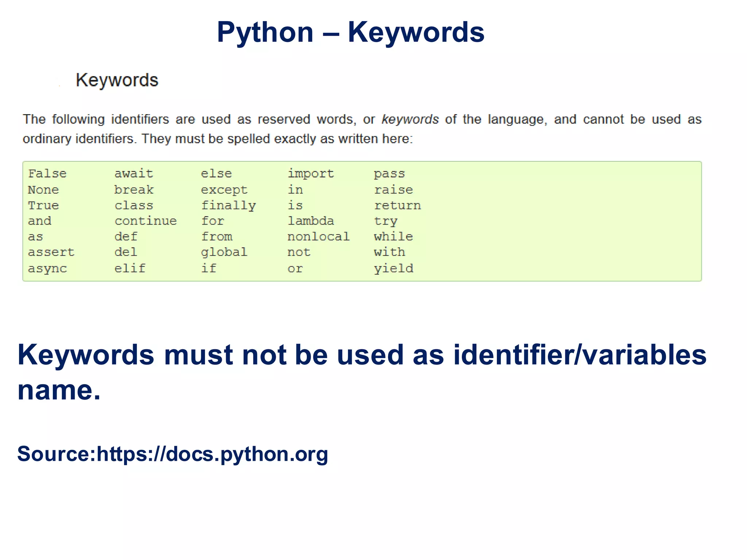Select the 'yield' keyword
747x560 pixels.
(394, 269)
